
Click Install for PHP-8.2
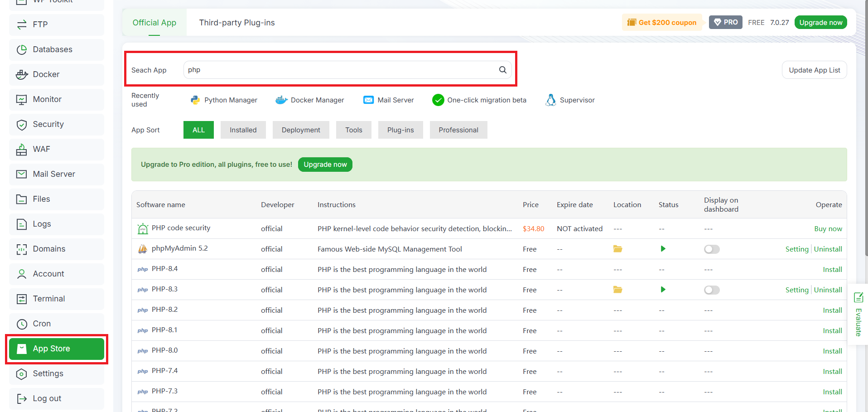pos(833,310)
